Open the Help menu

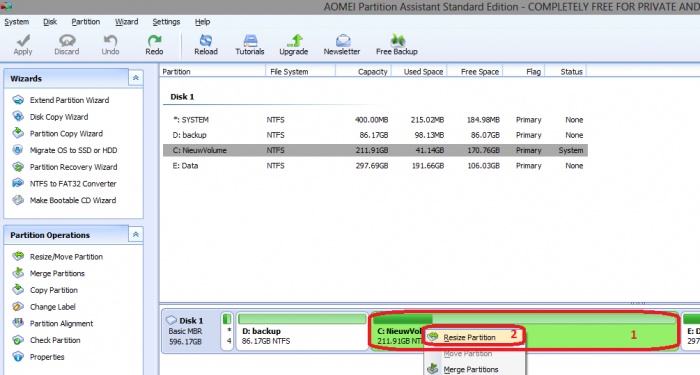202,21
